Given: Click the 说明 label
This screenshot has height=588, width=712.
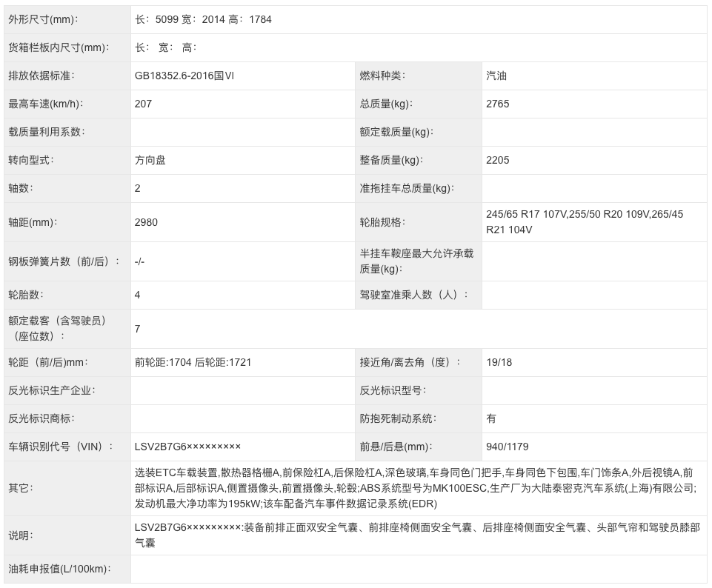Looking at the screenshot, I should [x=21, y=535].
